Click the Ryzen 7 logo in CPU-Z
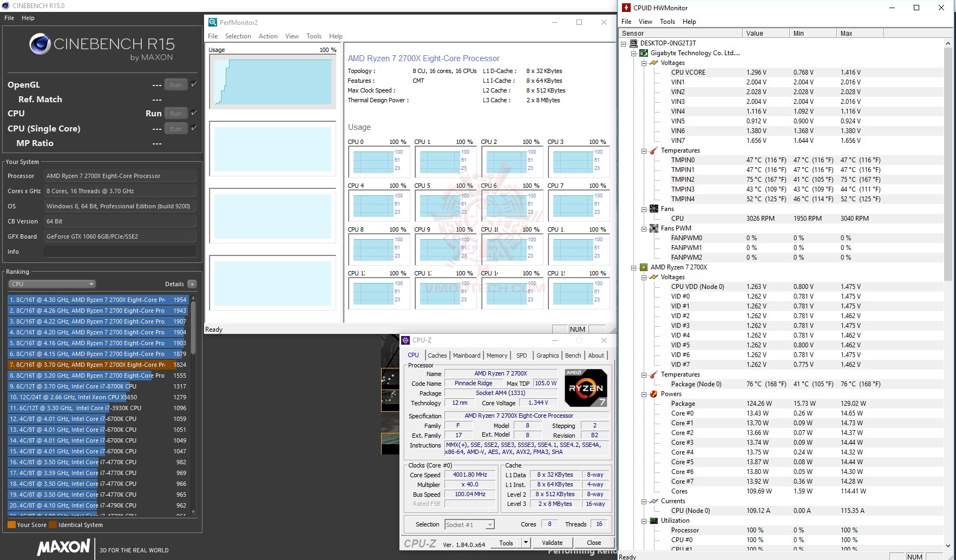 pos(586,387)
